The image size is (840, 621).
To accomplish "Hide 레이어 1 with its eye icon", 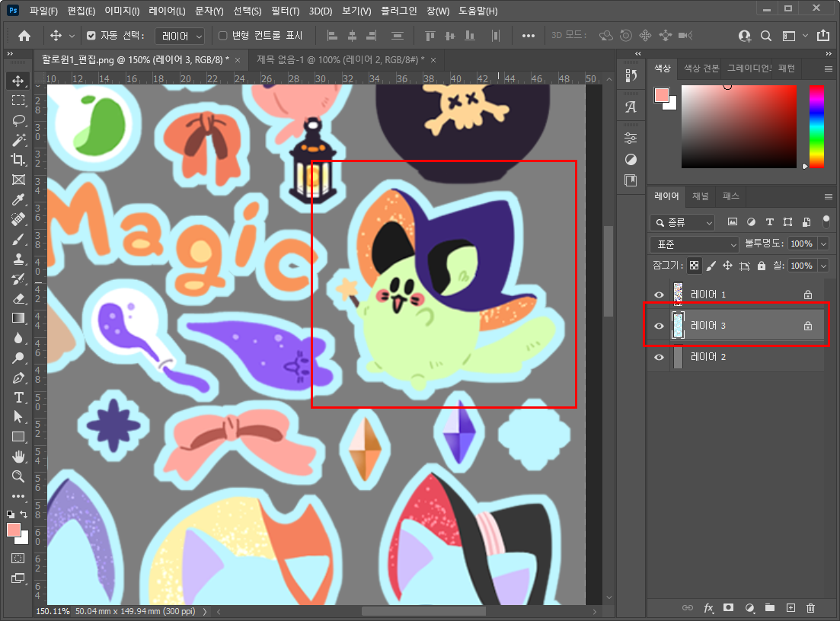I will click(659, 295).
